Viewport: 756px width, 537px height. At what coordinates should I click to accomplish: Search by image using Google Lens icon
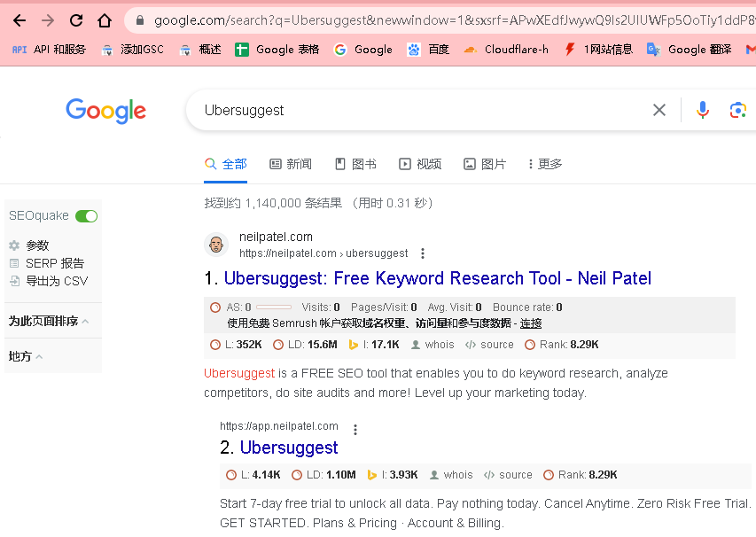click(x=738, y=110)
